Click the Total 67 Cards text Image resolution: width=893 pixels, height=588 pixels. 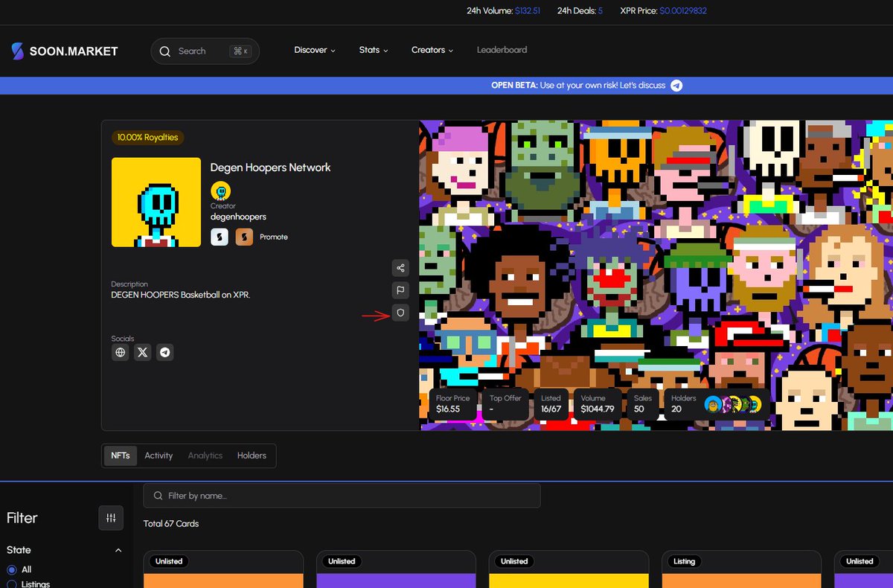click(171, 524)
